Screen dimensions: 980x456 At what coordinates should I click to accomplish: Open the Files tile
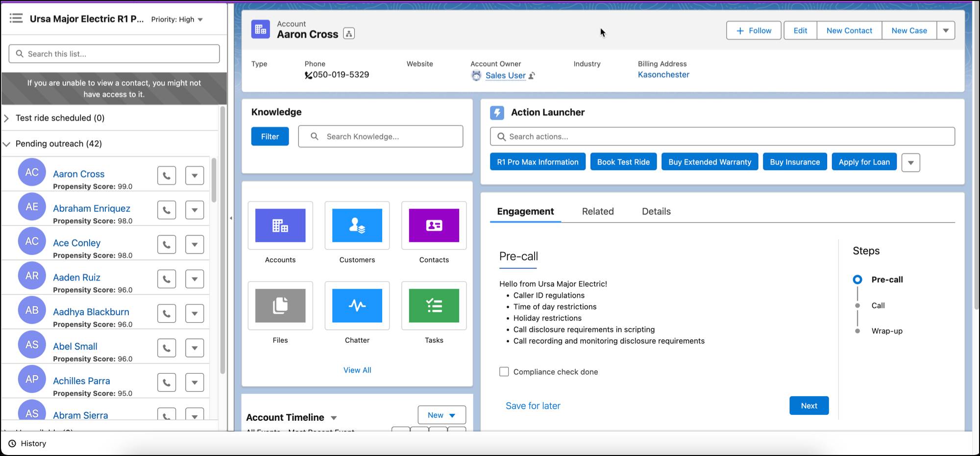tap(280, 305)
